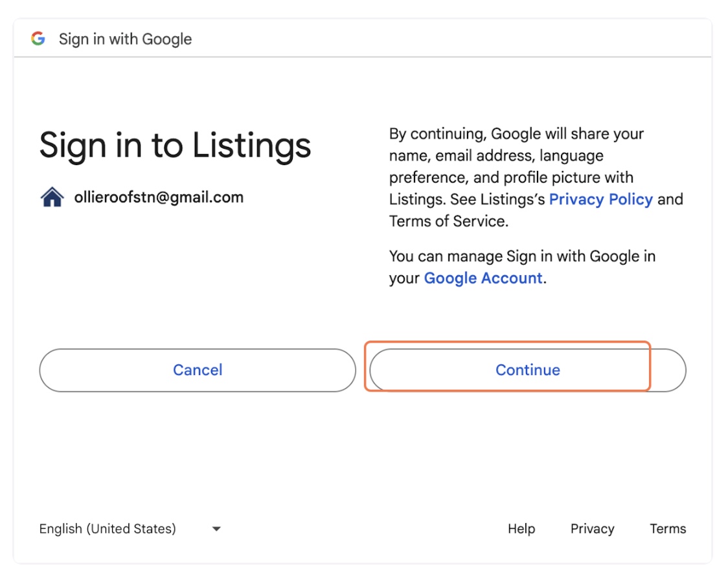Image resolution: width=728 pixels, height=584 pixels.
Task: Click the ollieroofstn@gmail.com account email
Action: (x=159, y=197)
